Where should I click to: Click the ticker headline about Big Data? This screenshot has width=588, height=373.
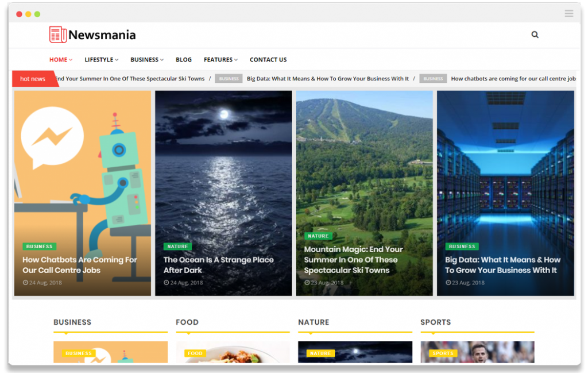tap(327, 78)
